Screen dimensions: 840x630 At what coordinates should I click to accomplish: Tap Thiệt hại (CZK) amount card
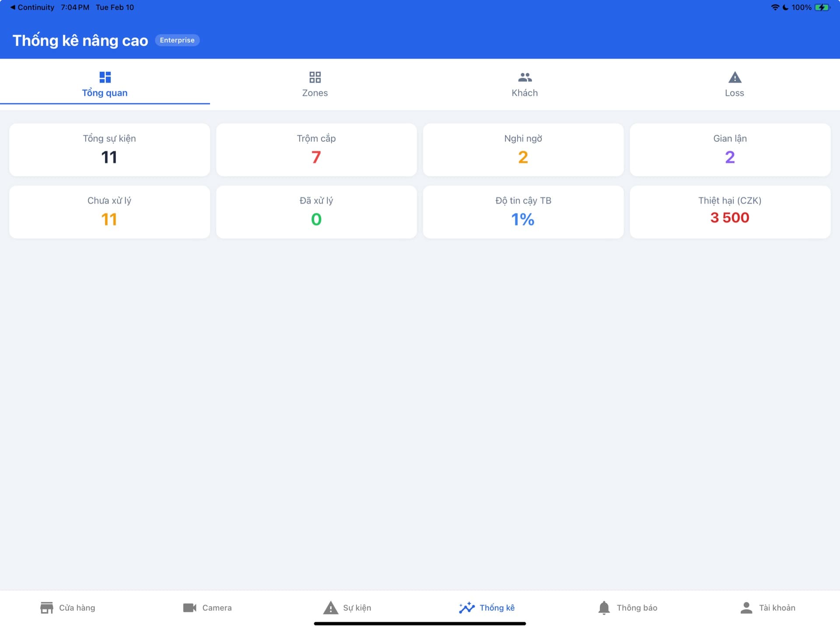tap(730, 212)
